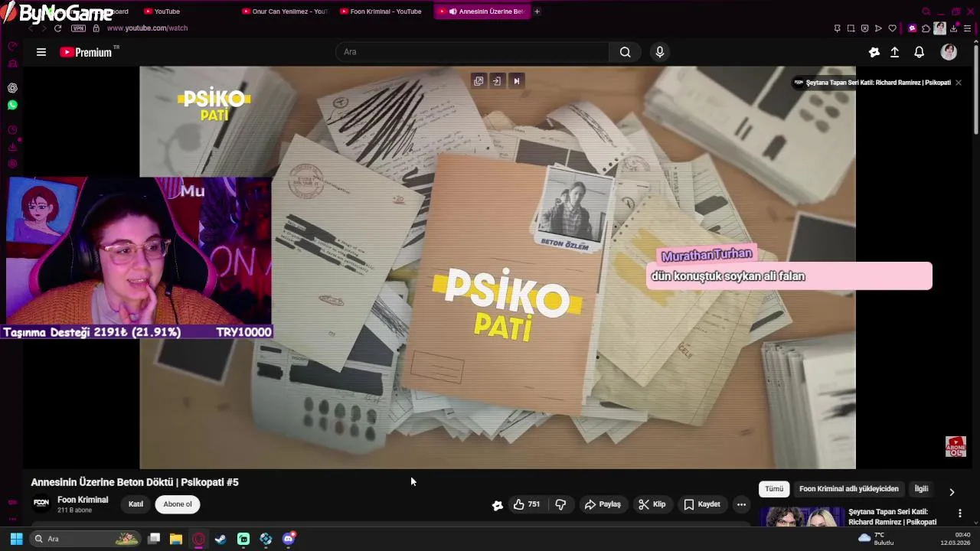This screenshot has width=980, height=551.
Task: Open the recommended Şeytana Tapan Seri Katil thumbnail
Action: 801,517
